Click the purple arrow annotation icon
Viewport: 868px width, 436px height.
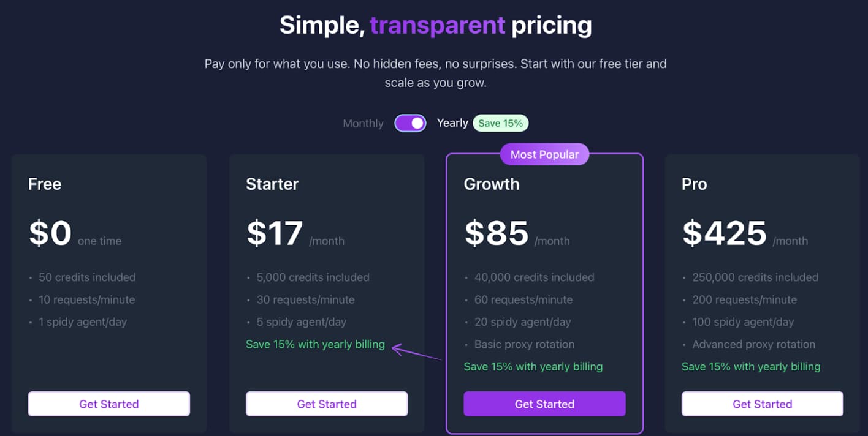point(417,353)
